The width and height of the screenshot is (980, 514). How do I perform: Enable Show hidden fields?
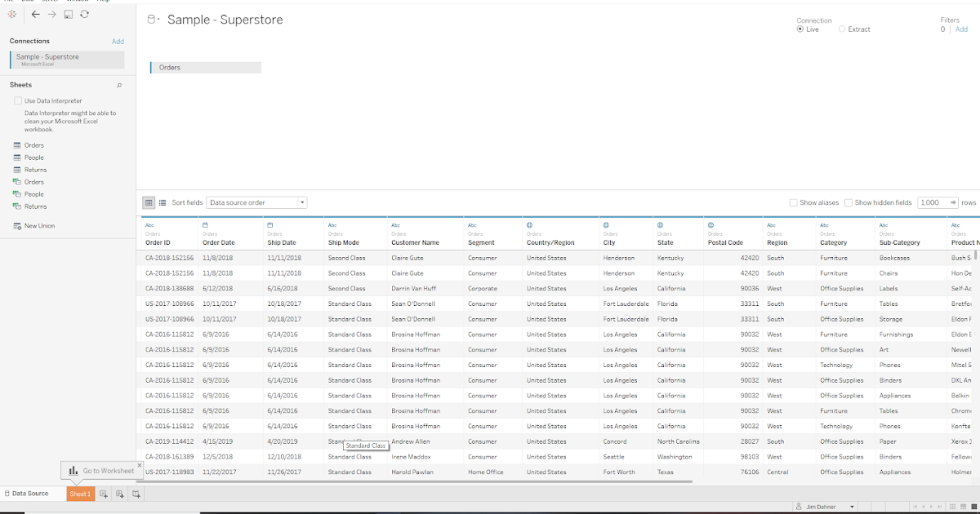click(x=849, y=202)
